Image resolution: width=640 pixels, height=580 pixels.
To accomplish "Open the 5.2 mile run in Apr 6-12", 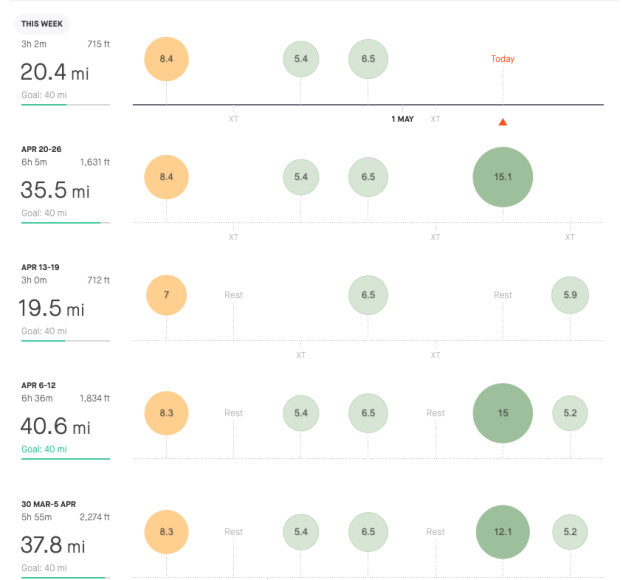I will coord(570,413).
